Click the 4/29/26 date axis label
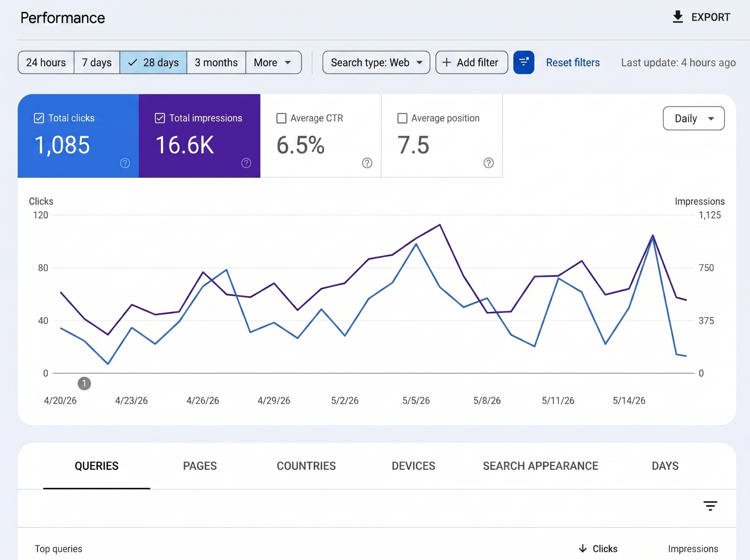Image resolution: width=750 pixels, height=560 pixels. (274, 401)
